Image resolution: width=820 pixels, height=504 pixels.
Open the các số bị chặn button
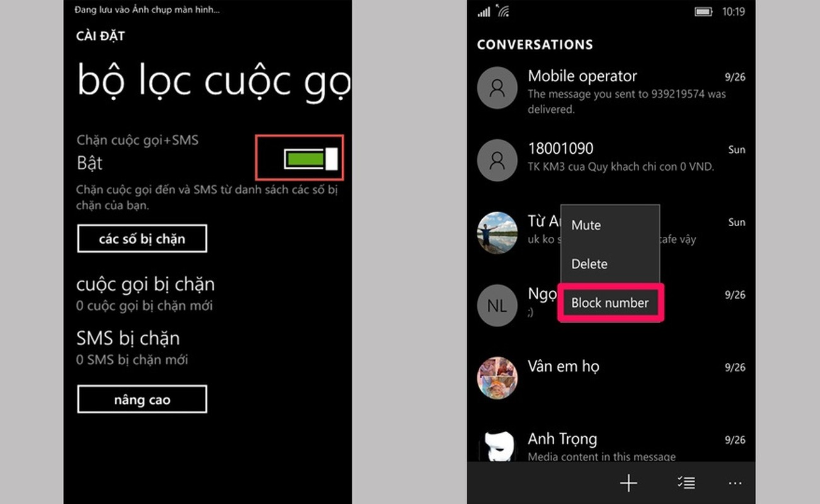tap(142, 239)
